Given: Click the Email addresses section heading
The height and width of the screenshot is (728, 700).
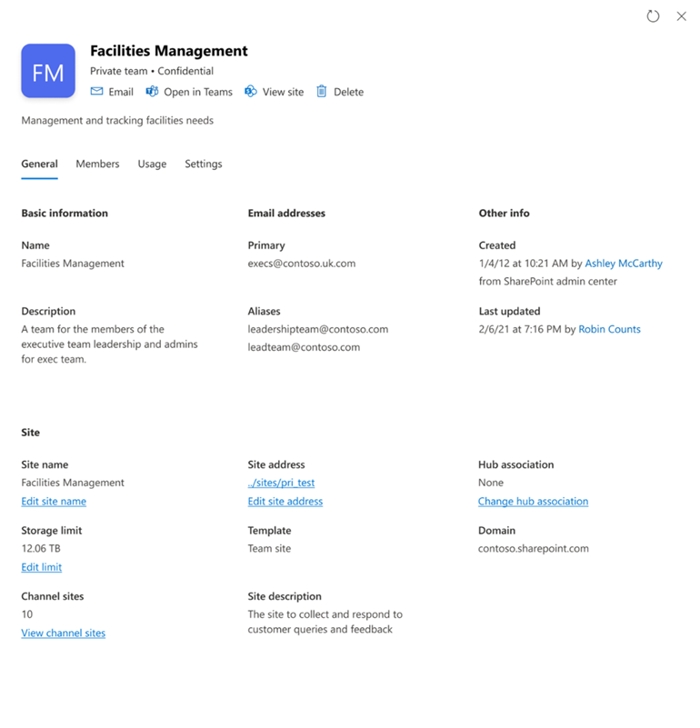Looking at the screenshot, I should pyautogui.click(x=286, y=213).
